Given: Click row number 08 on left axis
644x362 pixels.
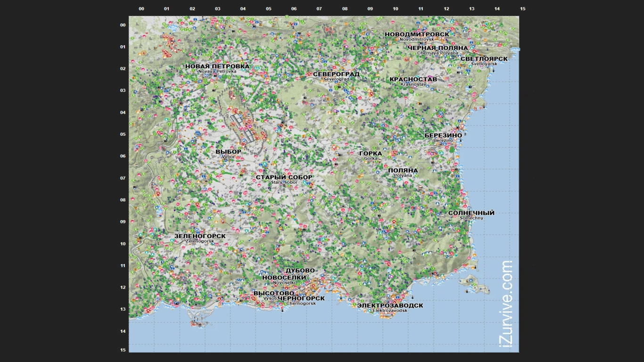Looking at the screenshot, I should [x=123, y=200].
